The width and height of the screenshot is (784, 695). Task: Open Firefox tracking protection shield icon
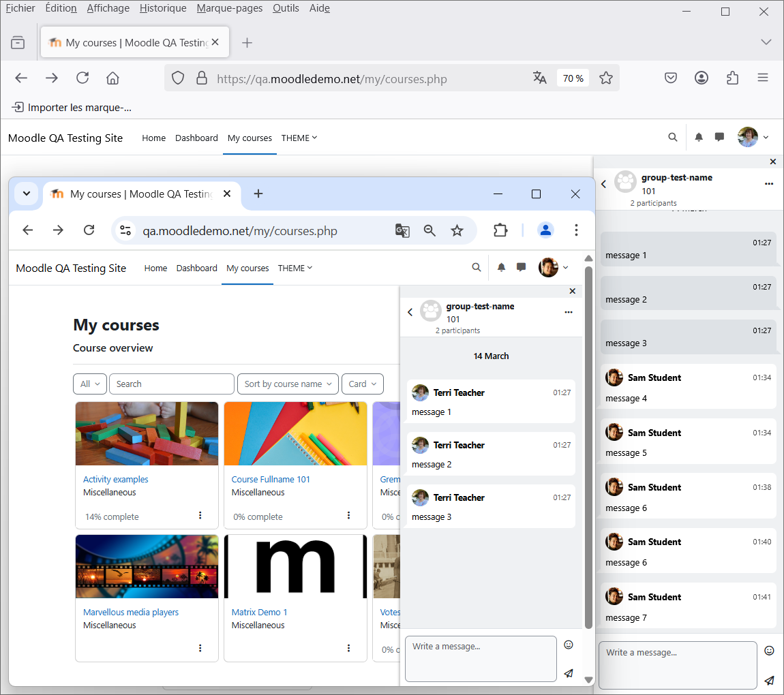178,78
